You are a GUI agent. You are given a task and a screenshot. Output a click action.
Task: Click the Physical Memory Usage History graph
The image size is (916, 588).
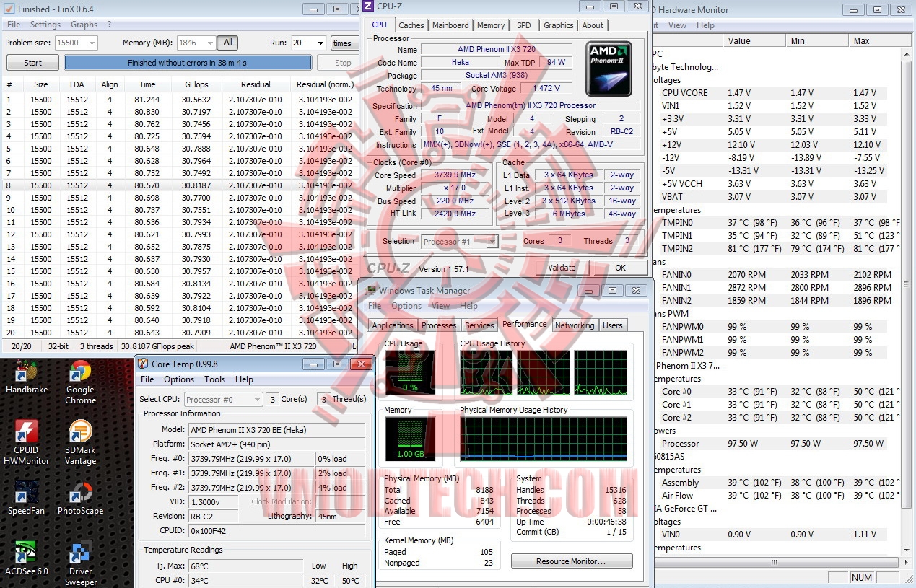tap(544, 439)
